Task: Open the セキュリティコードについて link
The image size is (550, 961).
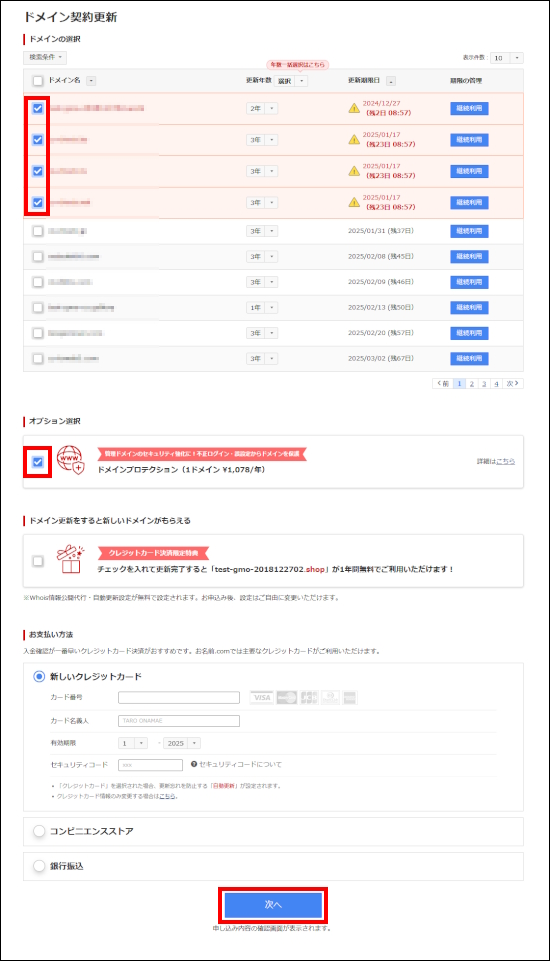Action: pos(240,764)
